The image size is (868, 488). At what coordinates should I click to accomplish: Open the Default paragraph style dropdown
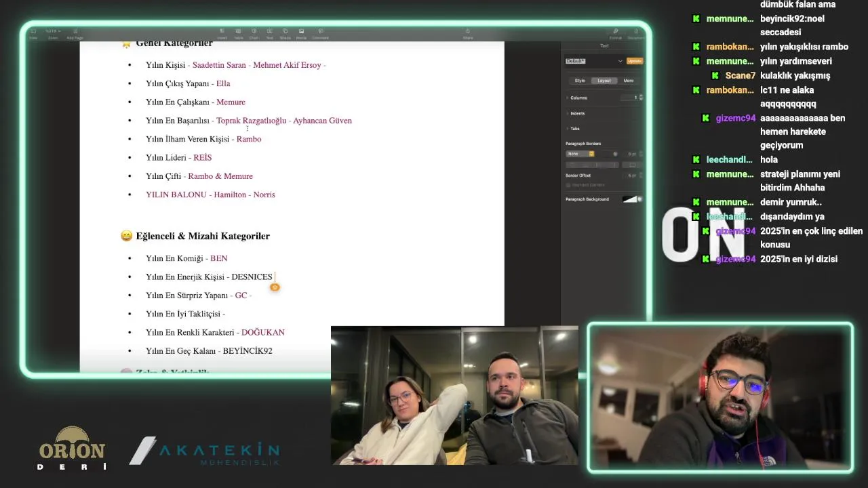(594, 61)
